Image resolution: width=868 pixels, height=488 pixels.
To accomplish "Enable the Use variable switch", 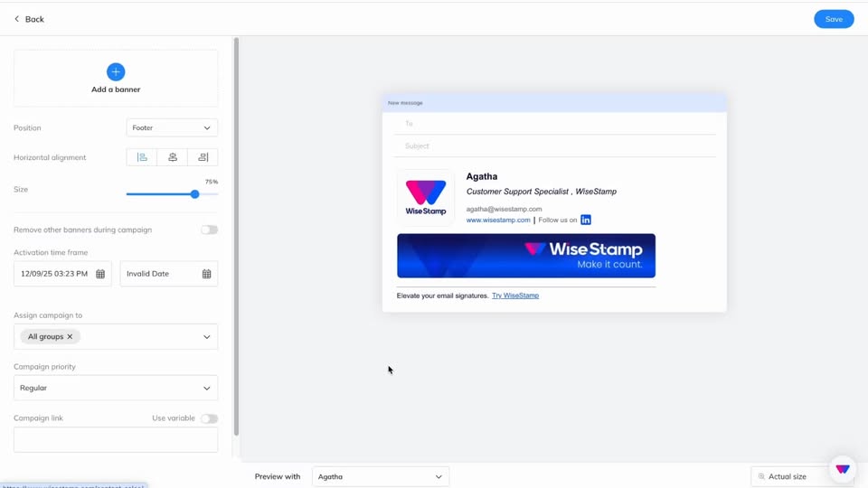I will click(209, 418).
